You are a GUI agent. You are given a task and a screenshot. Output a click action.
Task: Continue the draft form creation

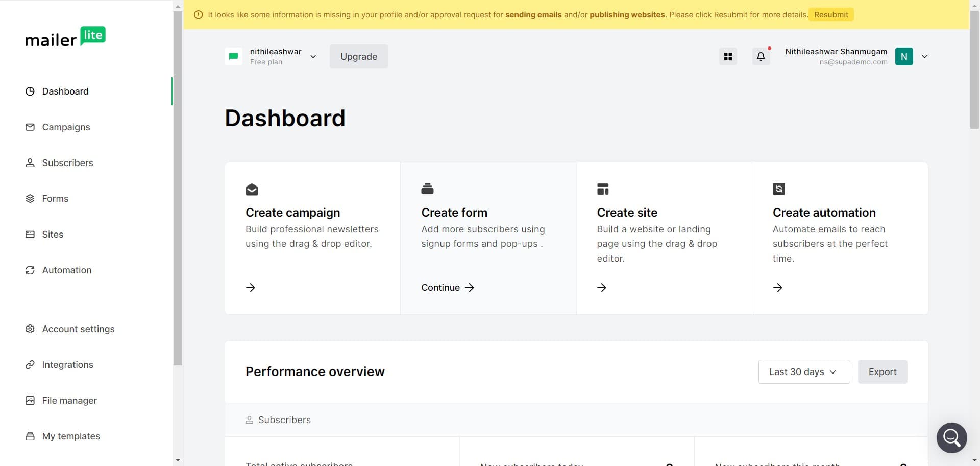click(447, 287)
